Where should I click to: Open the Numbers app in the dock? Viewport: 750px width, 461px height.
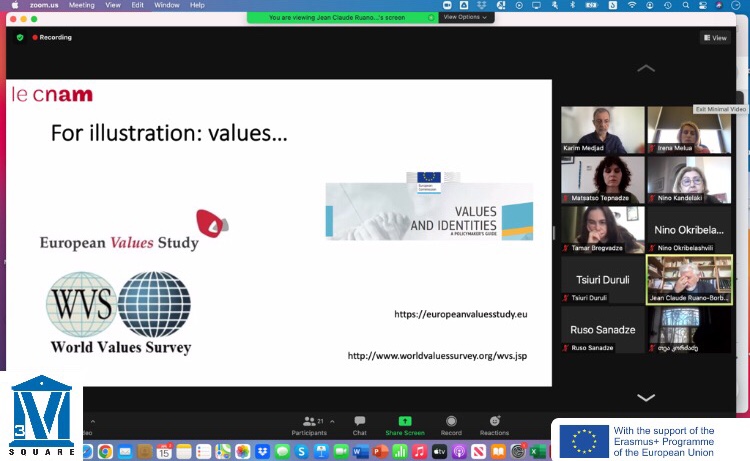click(x=400, y=451)
